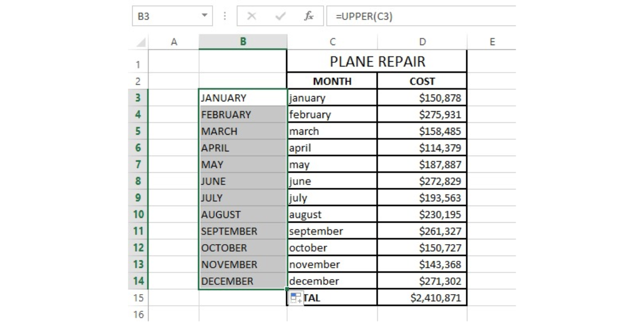The image size is (644, 322).
Task: Select row 3 header
Action: (137, 98)
